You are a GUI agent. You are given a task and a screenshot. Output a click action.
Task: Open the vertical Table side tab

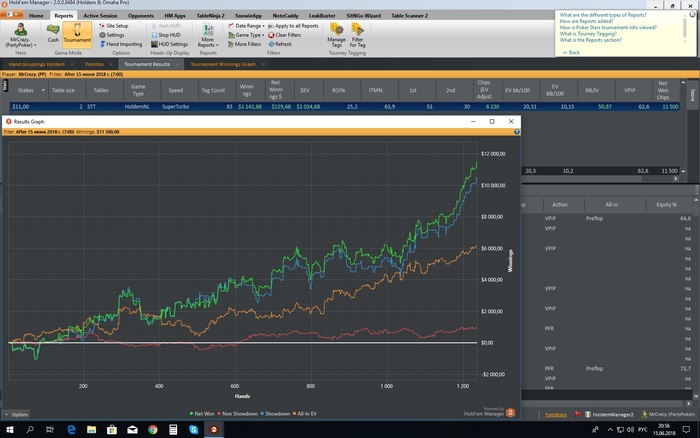(x=693, y=95)
